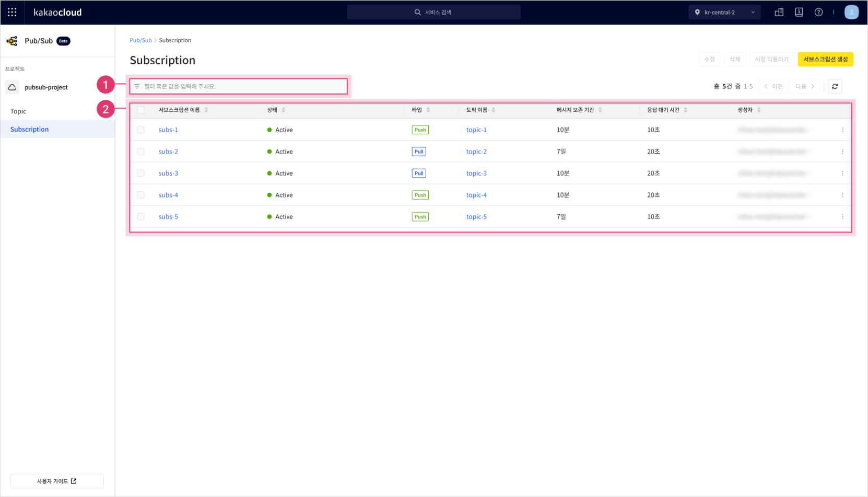Open the topic-3 link
Screen dimensions: 868x497
476,173
